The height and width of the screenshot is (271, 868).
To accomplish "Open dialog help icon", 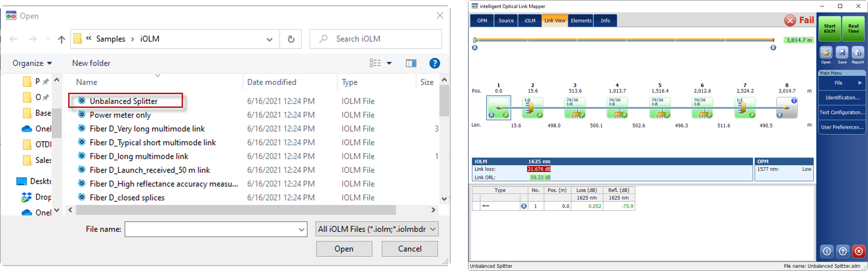I will [x=434, y=63].
